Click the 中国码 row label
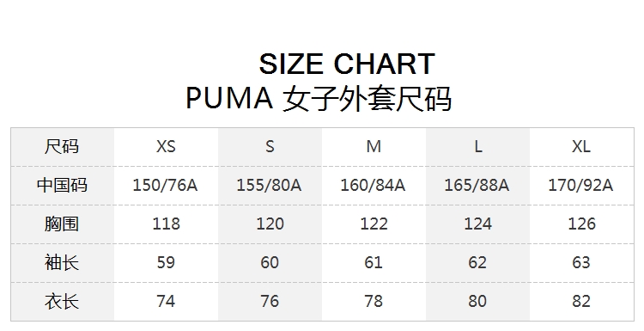This screenshot has height=331, width=644. point(62,186)
